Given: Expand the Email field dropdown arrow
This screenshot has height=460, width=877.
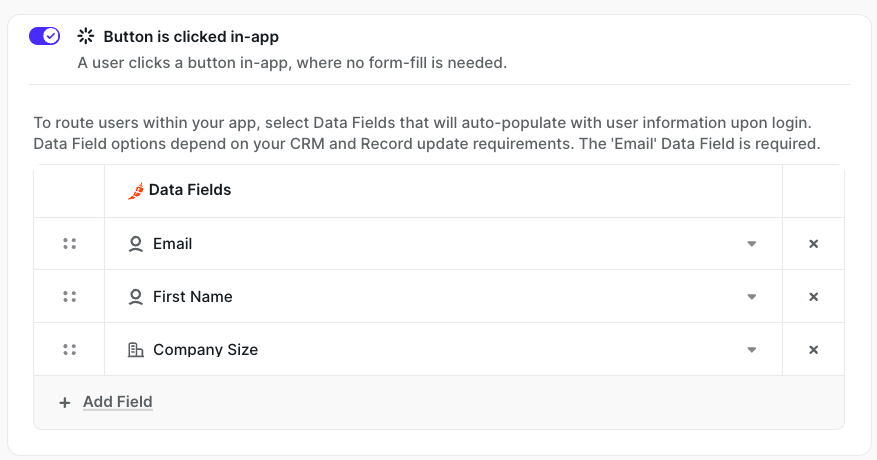Looking at the screenshot, I should tap(751, 244).
